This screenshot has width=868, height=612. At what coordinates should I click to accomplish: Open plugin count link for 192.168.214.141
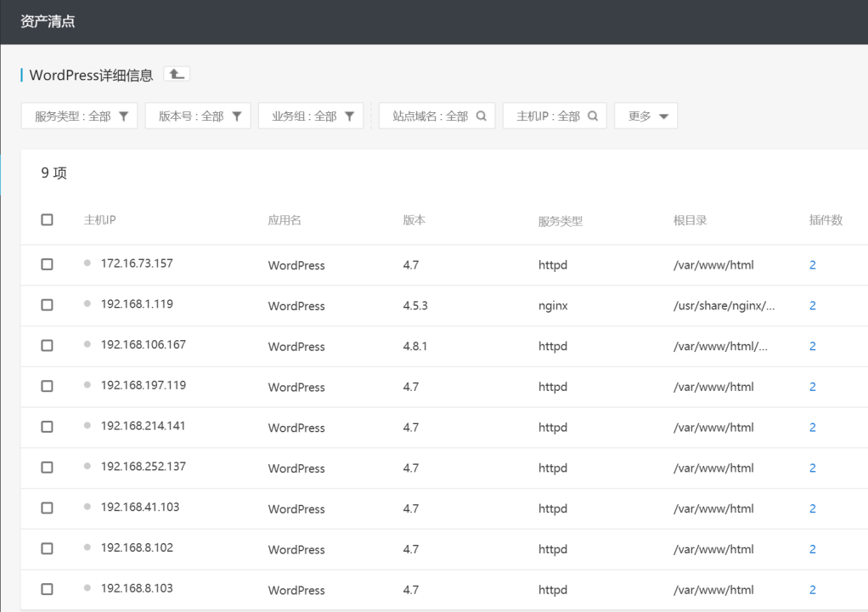(812, 428)
